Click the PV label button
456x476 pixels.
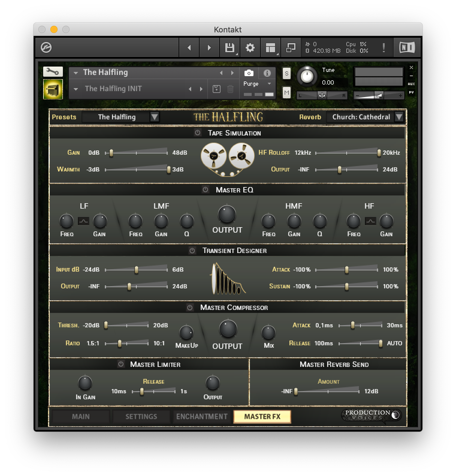tap(411, 92)
